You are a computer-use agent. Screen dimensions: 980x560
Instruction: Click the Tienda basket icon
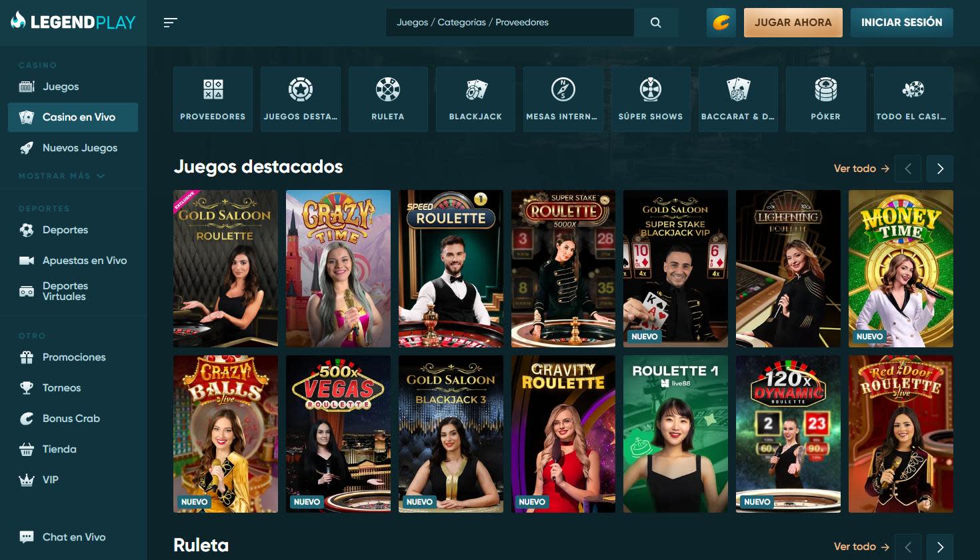(27, 449)
